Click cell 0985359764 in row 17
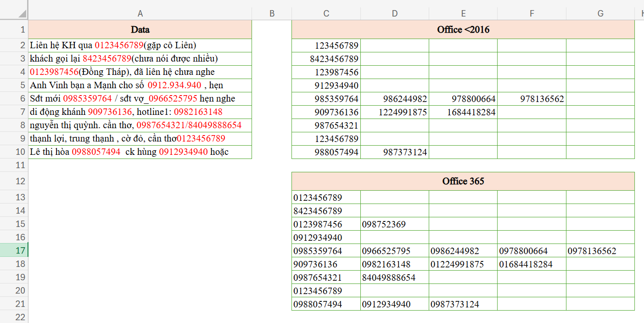This screenshot has height=323, width=644. [x=326, y=251]
